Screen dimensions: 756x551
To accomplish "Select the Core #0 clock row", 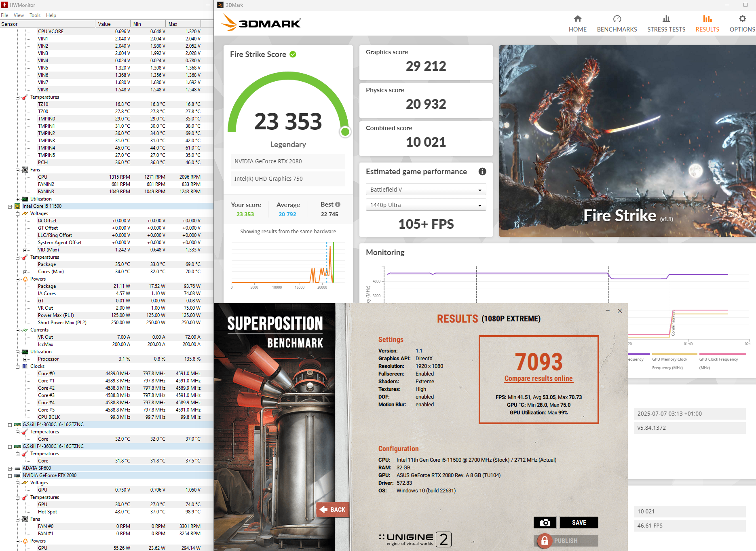I will tap(107, 374).
